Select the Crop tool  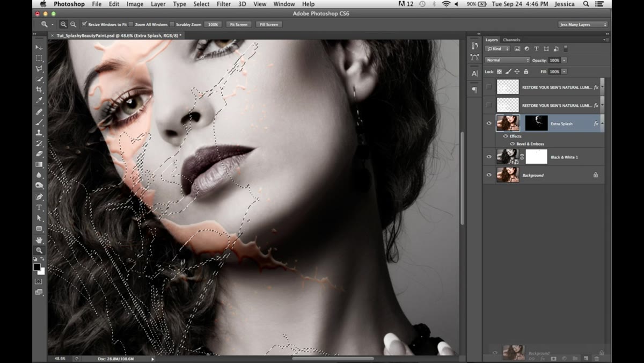[39, 90]
